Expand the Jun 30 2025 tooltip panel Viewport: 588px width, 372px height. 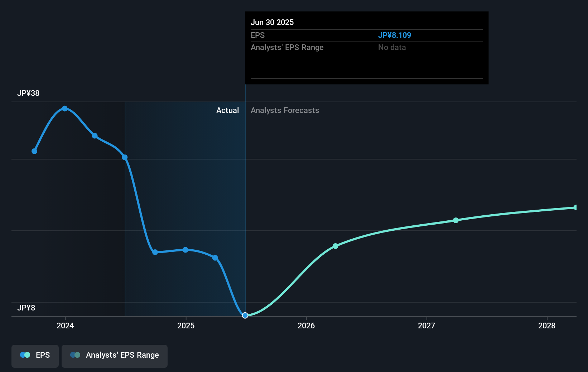pyautogui.click(x=366, y=48)
